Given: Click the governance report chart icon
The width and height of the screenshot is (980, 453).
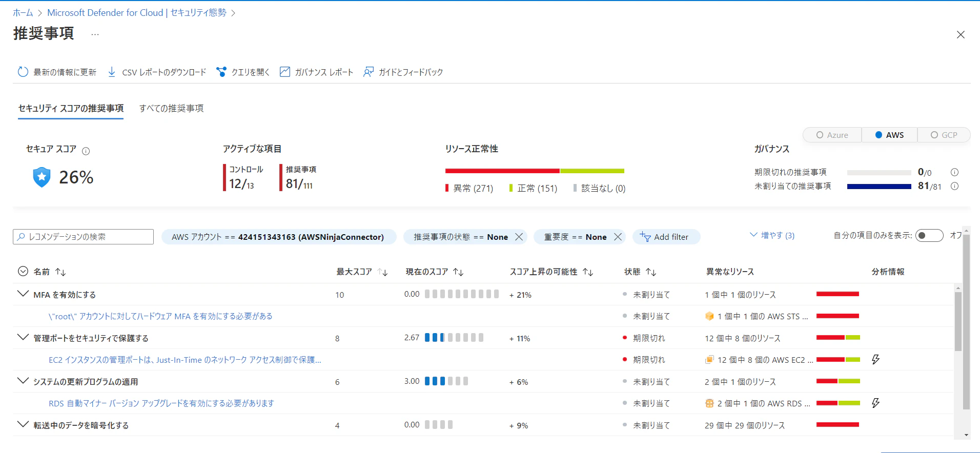Looking at the screenshot, I should coord(285,72).
